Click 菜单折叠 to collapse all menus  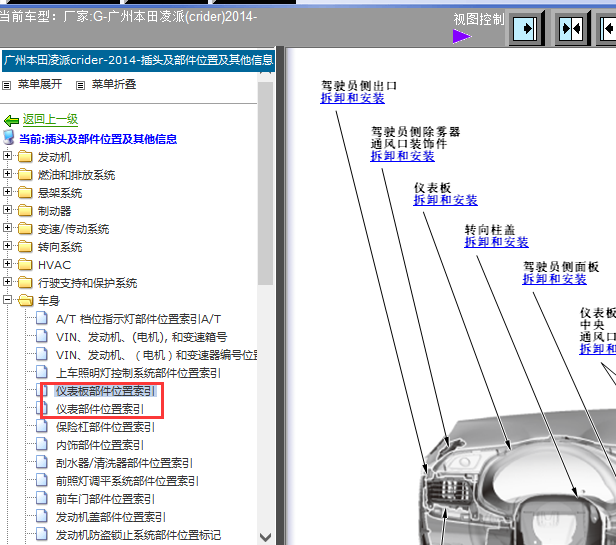(x=114, y=84)
